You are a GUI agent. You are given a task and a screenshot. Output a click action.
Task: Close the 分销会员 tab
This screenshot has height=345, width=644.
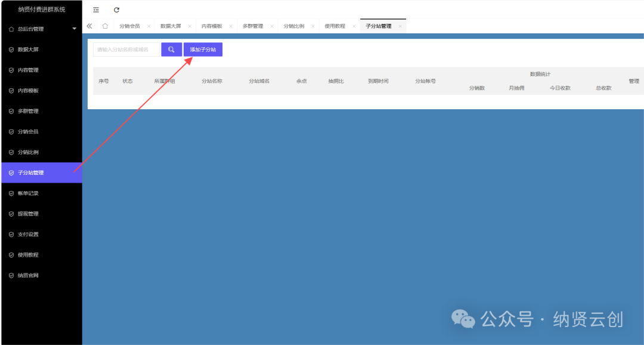(148, 26)
